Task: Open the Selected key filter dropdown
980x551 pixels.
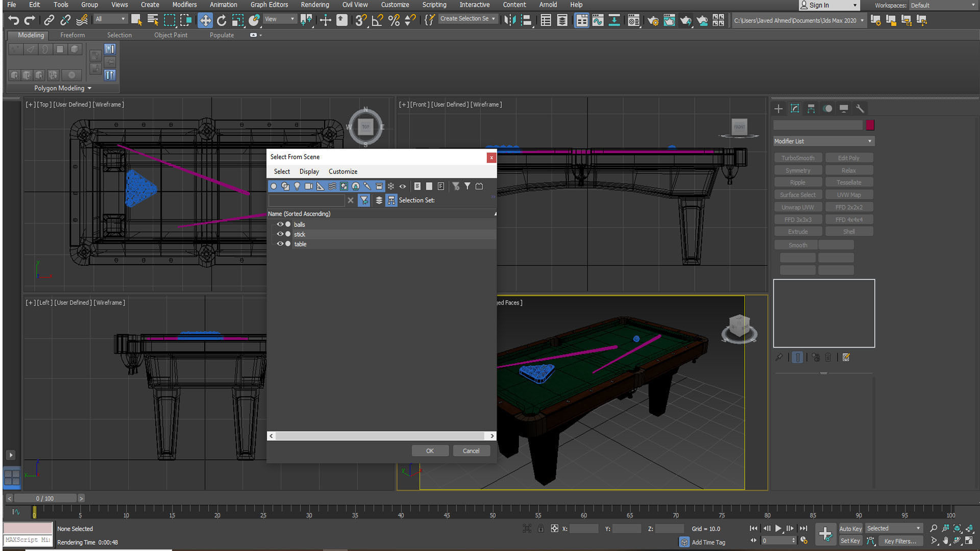Action: (893, 529)
